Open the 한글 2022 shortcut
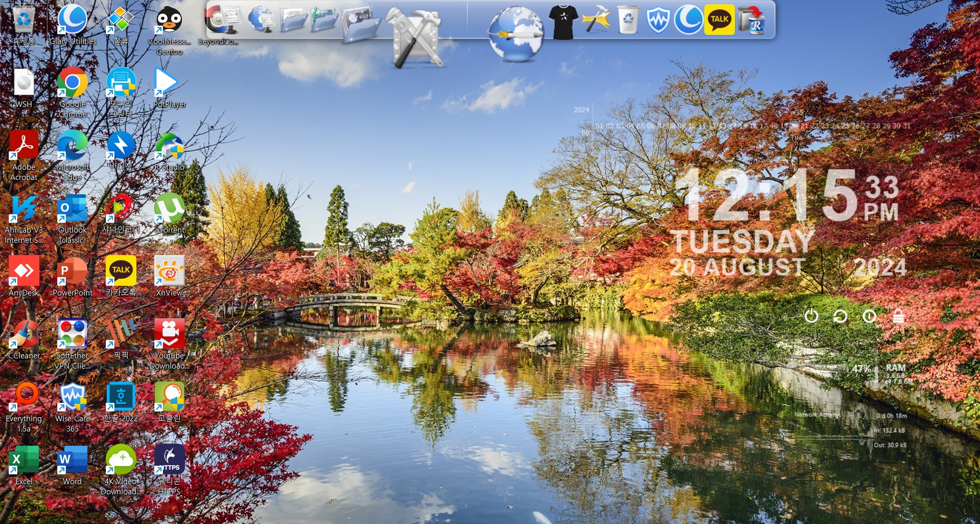Screen dimensions: 980x524 coord(121,401)
